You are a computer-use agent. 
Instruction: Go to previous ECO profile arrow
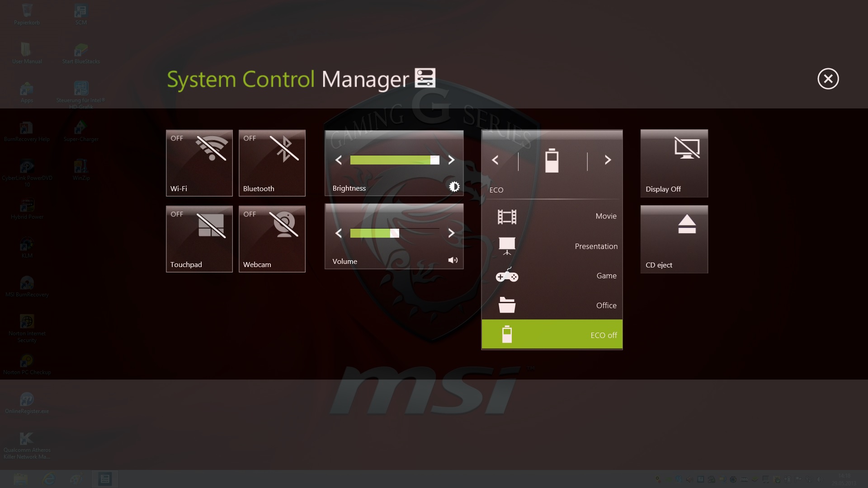pyautogui.click(x=495, y=160)
